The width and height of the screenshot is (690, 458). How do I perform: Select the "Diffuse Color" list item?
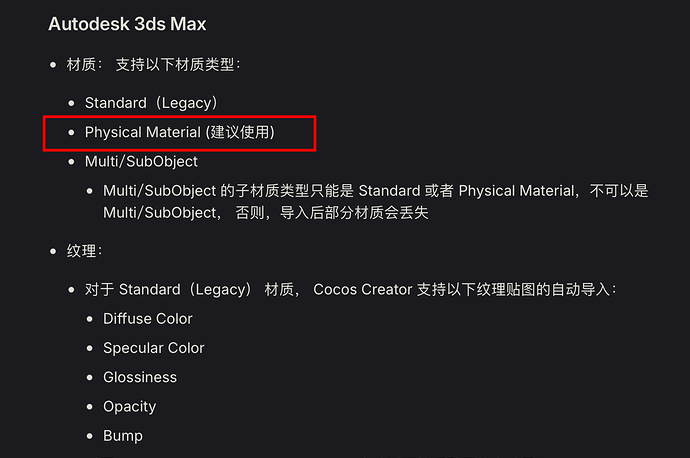pyautogui.click(x=148, y=319)
